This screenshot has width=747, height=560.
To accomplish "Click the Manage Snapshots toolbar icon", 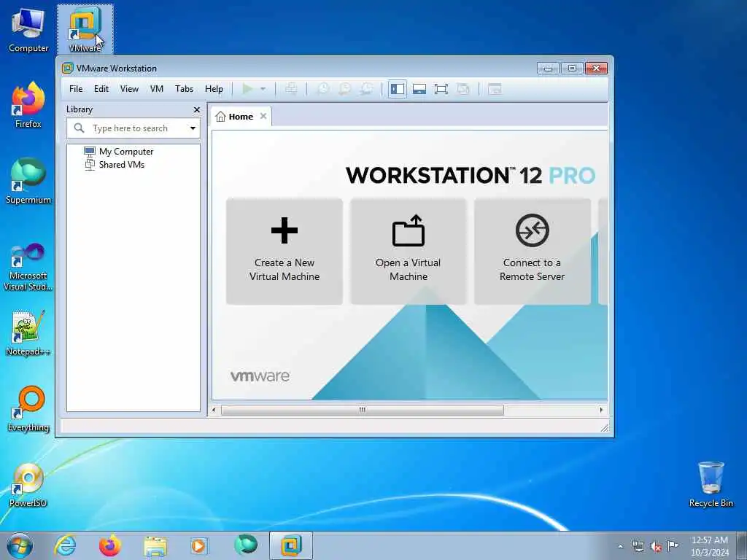I will click(x=366, y=89).
